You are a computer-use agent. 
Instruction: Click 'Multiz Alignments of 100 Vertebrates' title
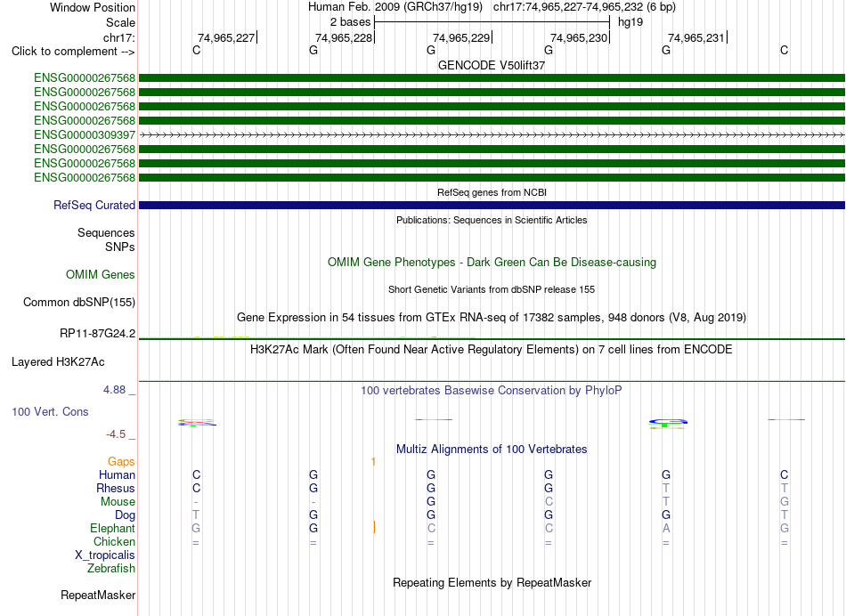(492, 450)
